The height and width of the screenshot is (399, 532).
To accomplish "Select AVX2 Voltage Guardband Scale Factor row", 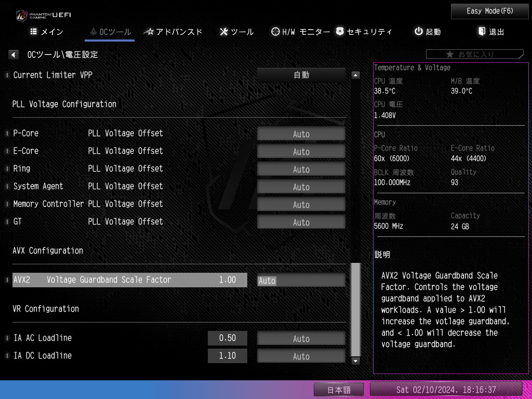I will tap(129, 280).
